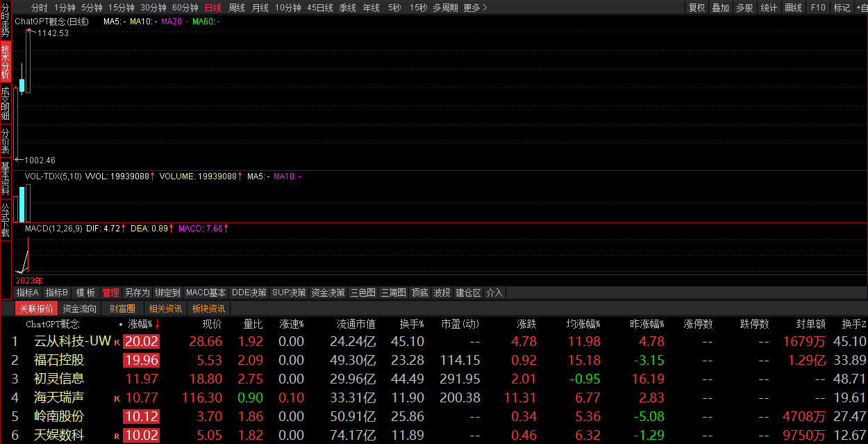Apply the 波段 indicator template
This screenshot has height=444, width=868.
tap(442, 293)
